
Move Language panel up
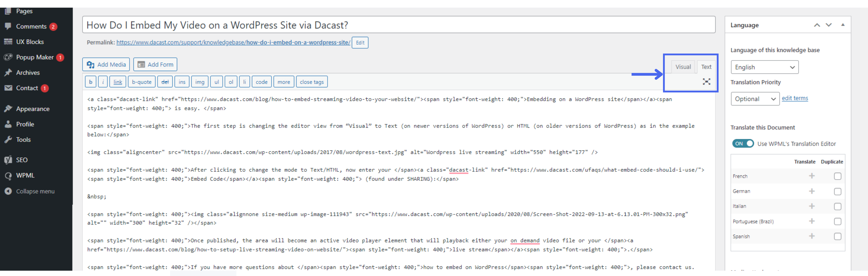pos(817,25)
